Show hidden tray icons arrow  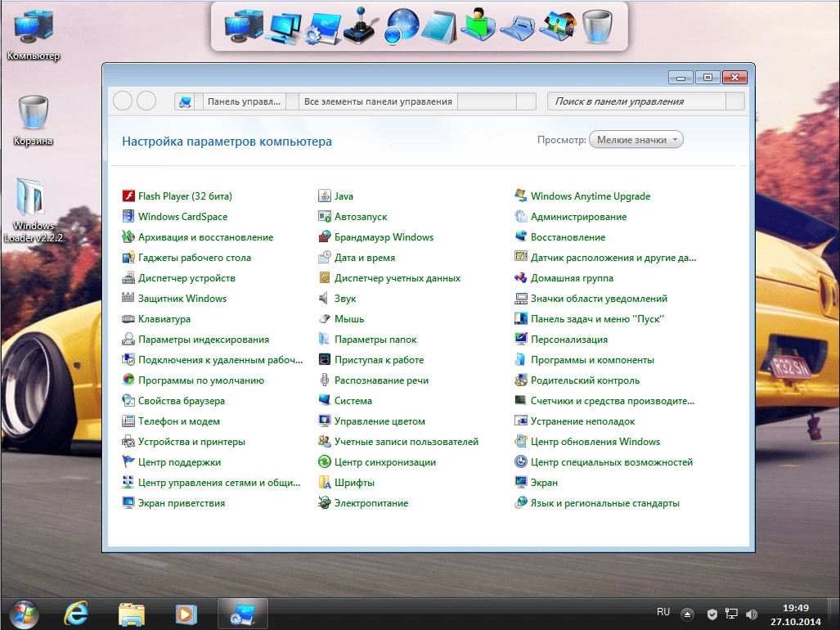(687, 614)
